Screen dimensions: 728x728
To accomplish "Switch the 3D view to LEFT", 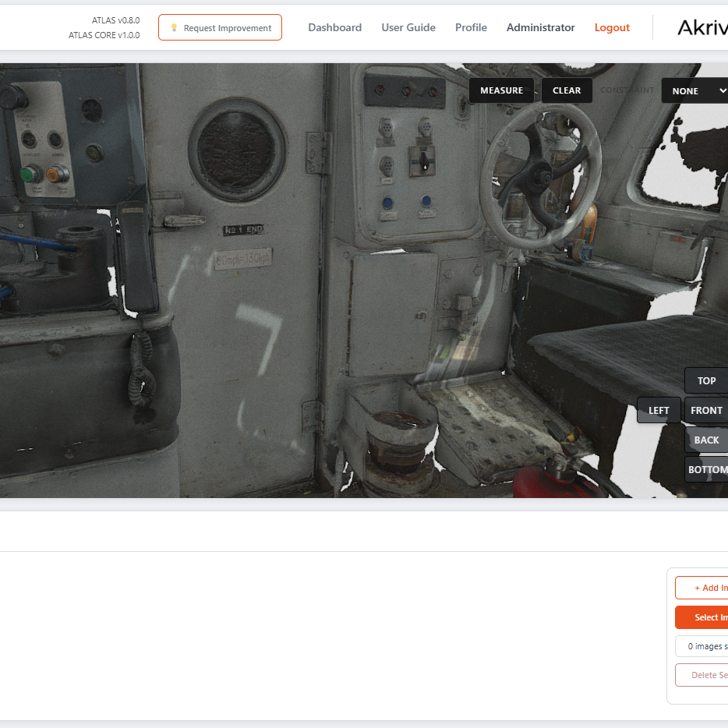I will (x=659, y=411).
